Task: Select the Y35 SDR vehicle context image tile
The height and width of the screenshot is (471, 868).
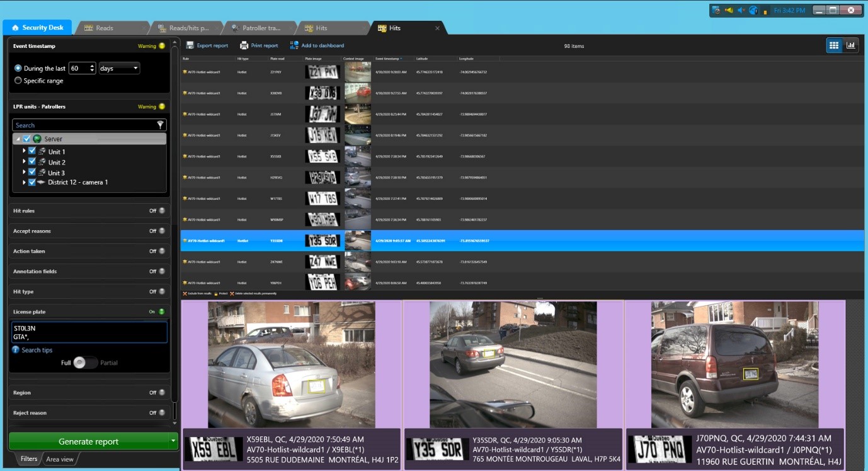Action: 513,364
